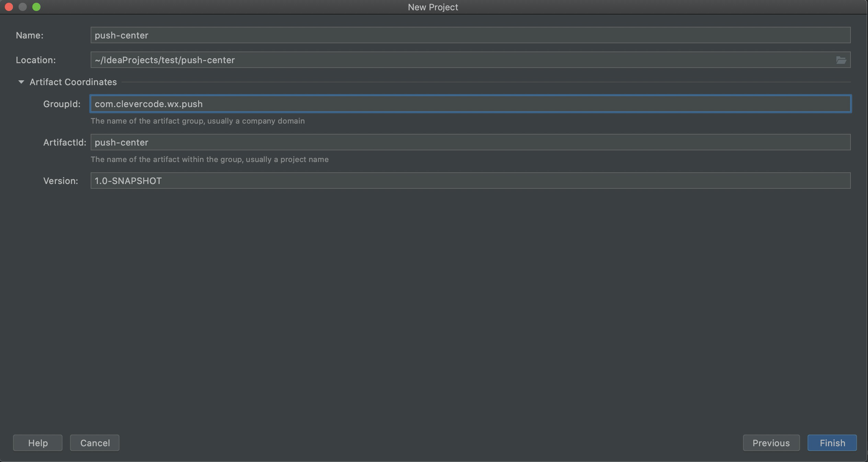Click the GroupId helper text description
The image size is (868, 462).
coord(197,121)
